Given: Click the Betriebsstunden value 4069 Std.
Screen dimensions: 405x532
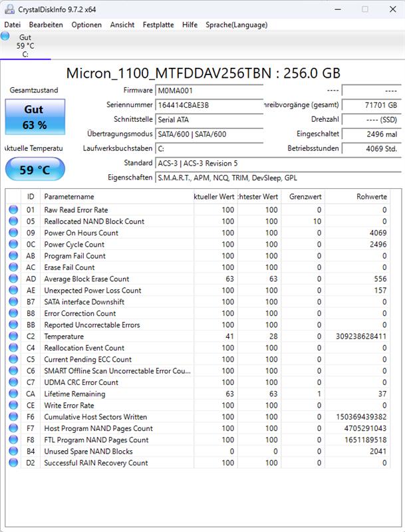Looking at the screenshot, I should point(372,148).
